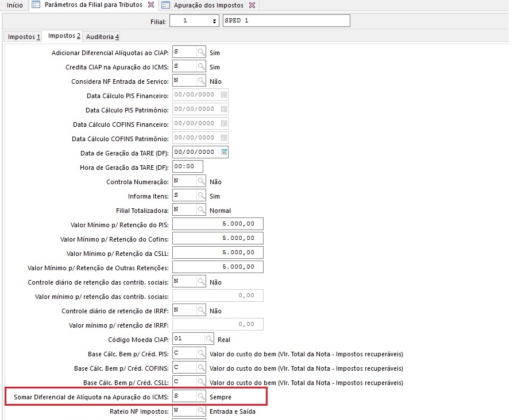Image resolution: width=522 pixels, height=420 pixels.
Task: Click Valor Mínimo p/ Retenção do Cofins field
Action: (218, 238)
